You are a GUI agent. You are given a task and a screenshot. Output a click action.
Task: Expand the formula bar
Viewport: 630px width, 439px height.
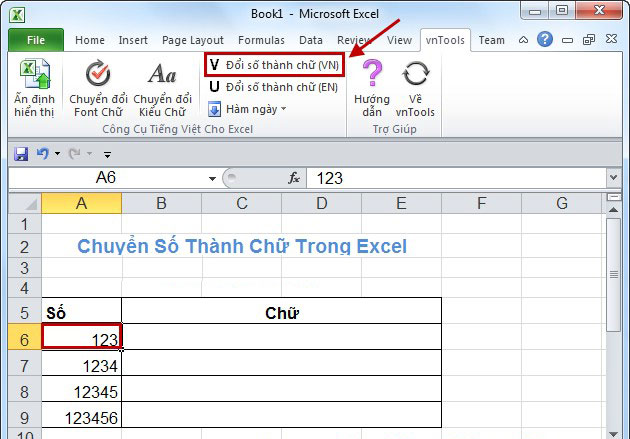tap(613, 177)
